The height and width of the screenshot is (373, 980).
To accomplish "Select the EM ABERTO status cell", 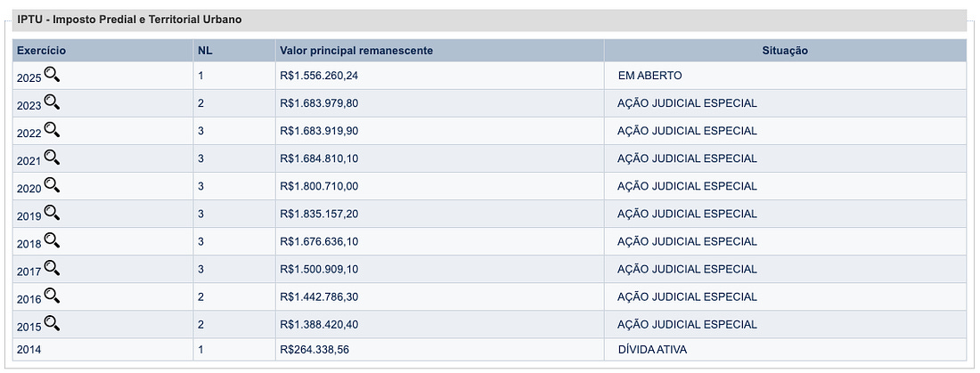I will [649, 76].
